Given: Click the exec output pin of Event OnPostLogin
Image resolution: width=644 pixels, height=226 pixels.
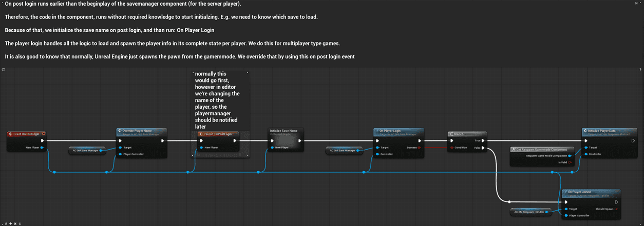Looking at the screenshot, I should coord(43,140).
